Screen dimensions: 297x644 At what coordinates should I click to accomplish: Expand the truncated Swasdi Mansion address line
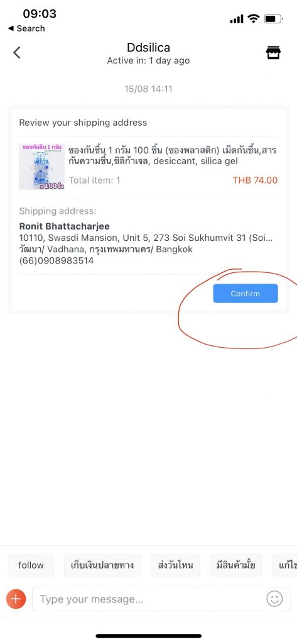[x=146, y=238]
